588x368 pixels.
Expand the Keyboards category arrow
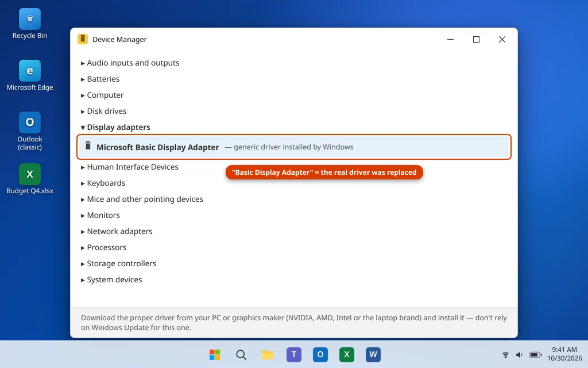pos(83,183)
